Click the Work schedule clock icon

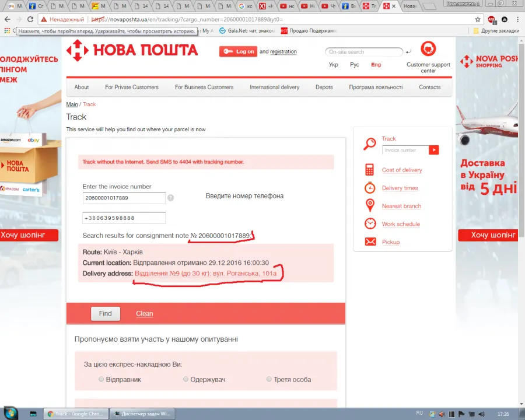pos(370,223)
